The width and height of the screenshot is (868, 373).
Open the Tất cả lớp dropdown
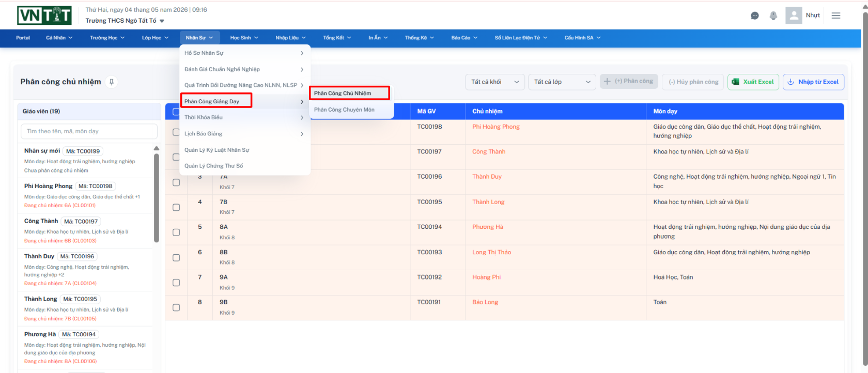(x=563, y=82)
